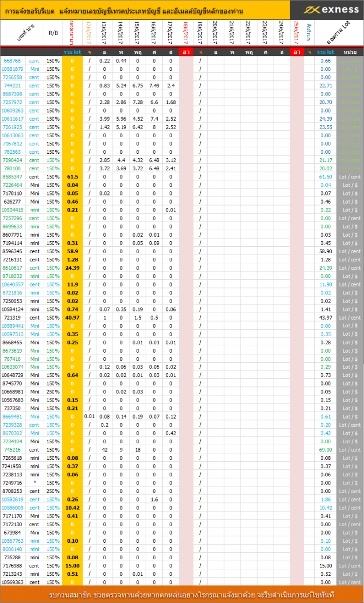
Task: Select account number 10569363
Action: point(13,582)
